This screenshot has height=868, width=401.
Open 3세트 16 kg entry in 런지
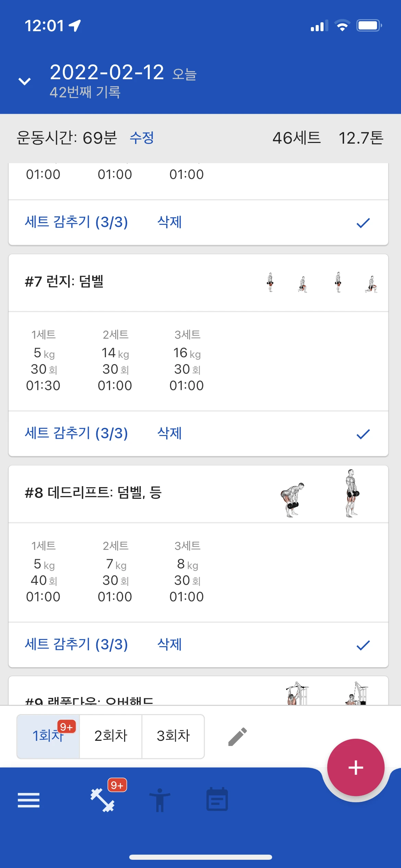click(x=187, y=361)
